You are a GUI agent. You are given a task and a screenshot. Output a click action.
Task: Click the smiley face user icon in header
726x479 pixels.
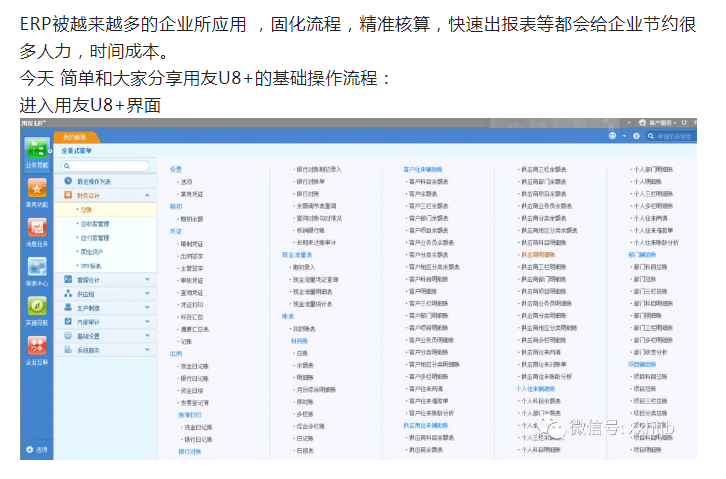[x=612, y=136]
